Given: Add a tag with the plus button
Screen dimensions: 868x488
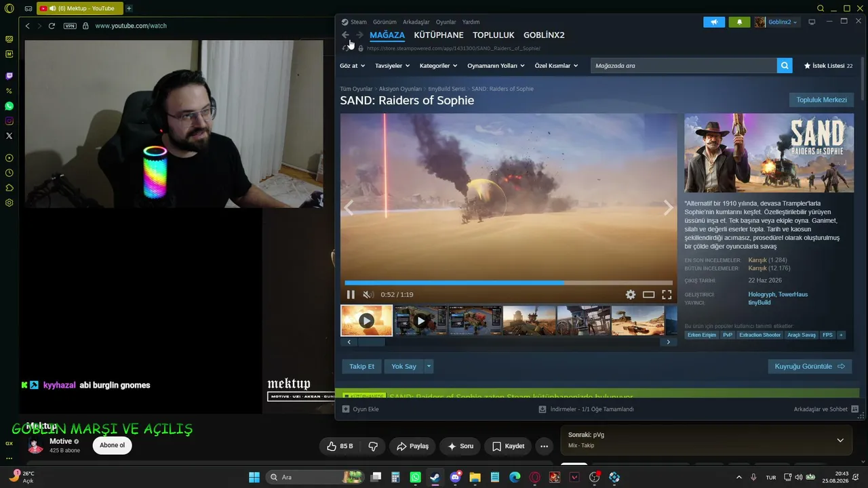Looking at the screenshot, I should click(842, 335).
